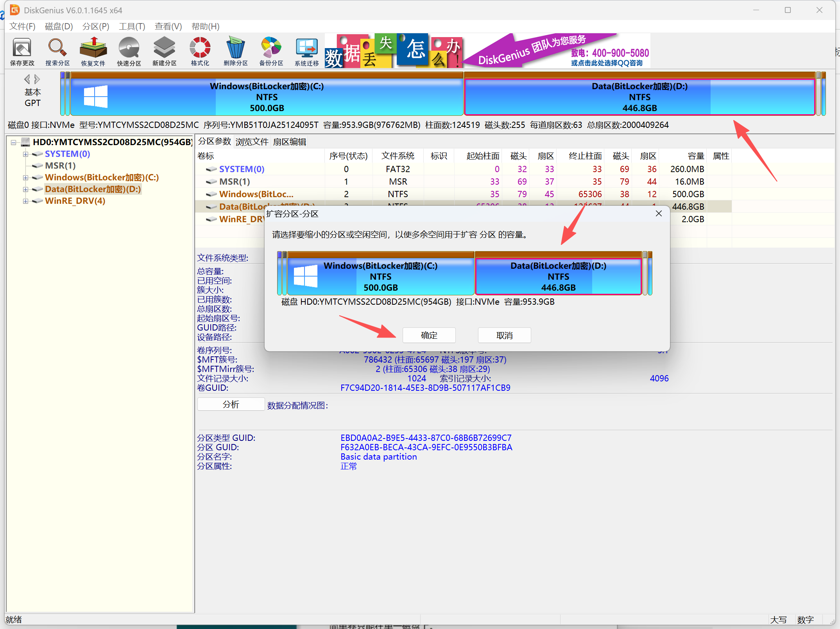Collapse the HD0 disk tree node
This screenshot has width=840, height=629.
(14, 142)
